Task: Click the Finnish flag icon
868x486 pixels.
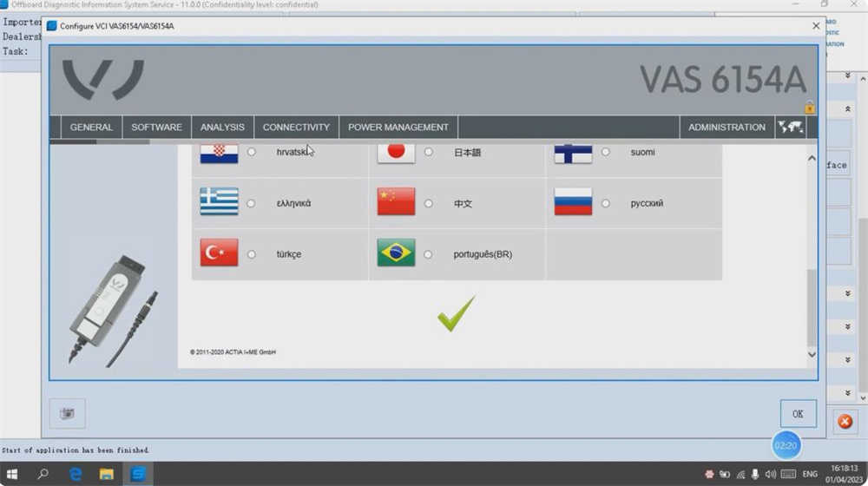Action: point(573,154)
